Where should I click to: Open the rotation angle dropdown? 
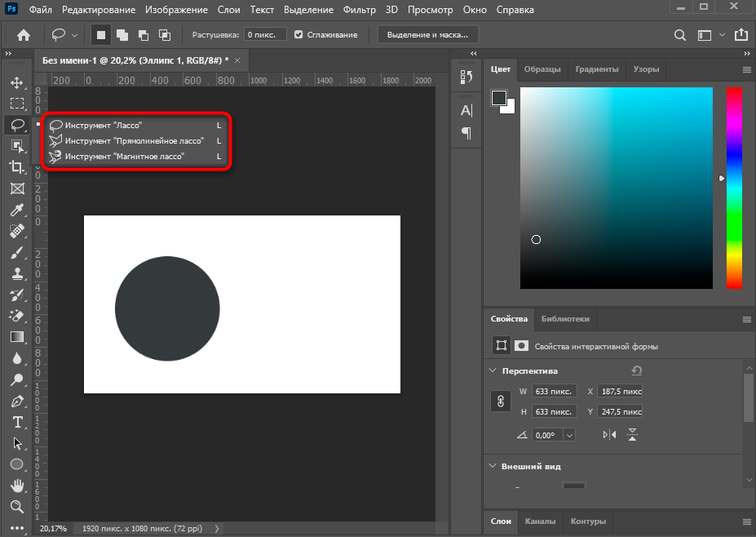click(x=568, y=435)
